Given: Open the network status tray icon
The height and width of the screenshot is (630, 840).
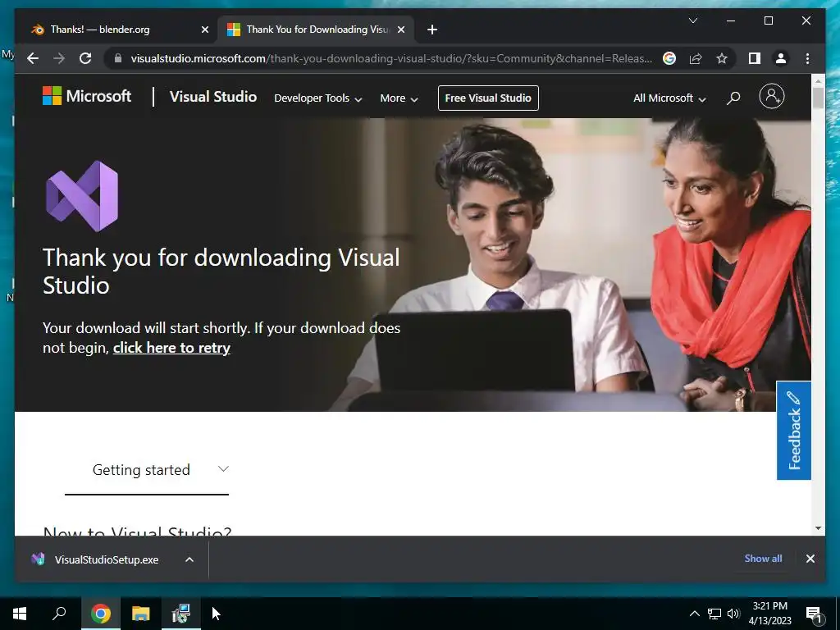Looking at the screenshot, I should 714,614.
